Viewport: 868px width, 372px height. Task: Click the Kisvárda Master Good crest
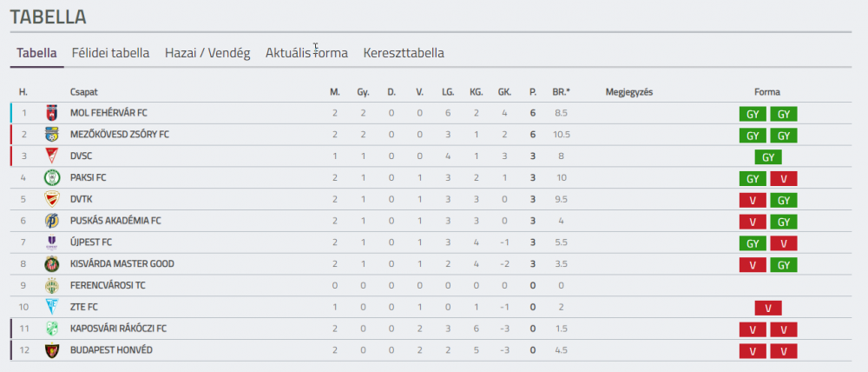point(51,264)
